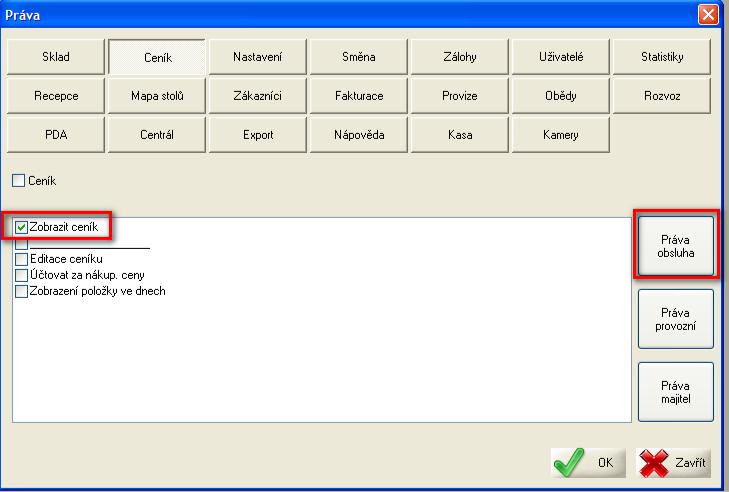Go to the Statistiky tab

click(x=662, y=58)
